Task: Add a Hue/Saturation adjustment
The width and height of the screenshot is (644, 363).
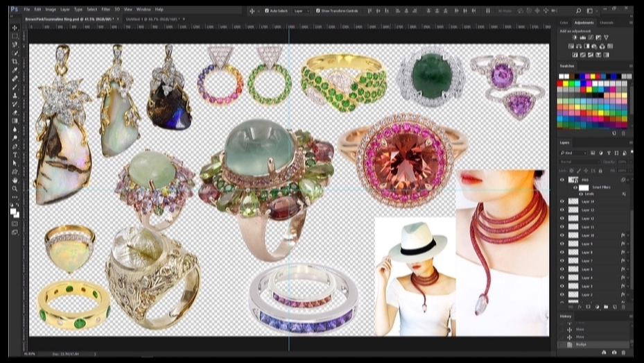Action: [571, 46]
